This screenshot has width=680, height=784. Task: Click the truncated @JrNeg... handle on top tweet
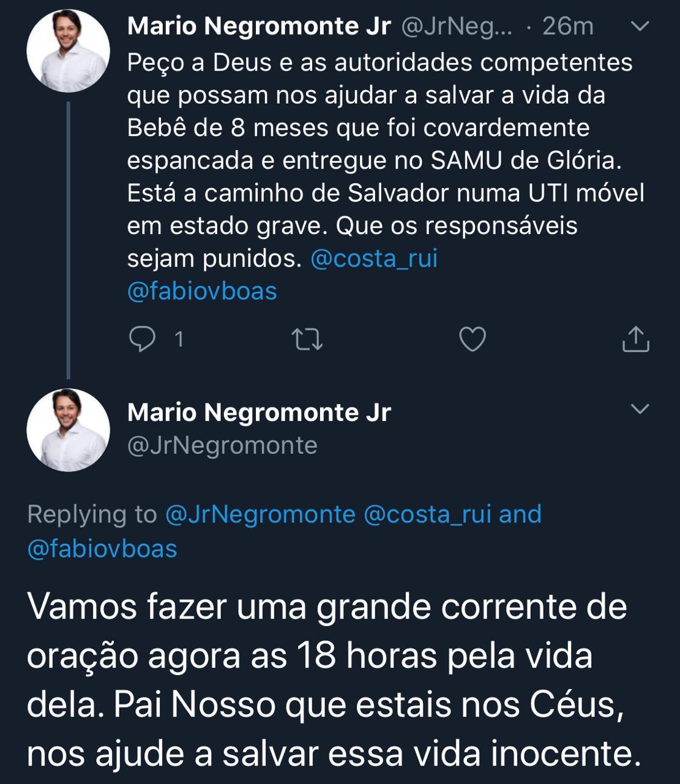(457, 26)
